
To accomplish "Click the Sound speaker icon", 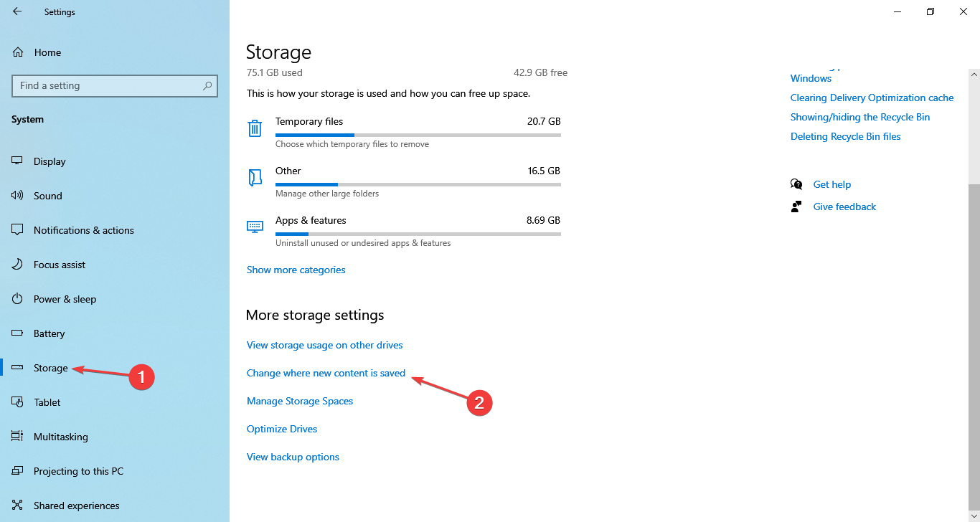I will point(17,196).
